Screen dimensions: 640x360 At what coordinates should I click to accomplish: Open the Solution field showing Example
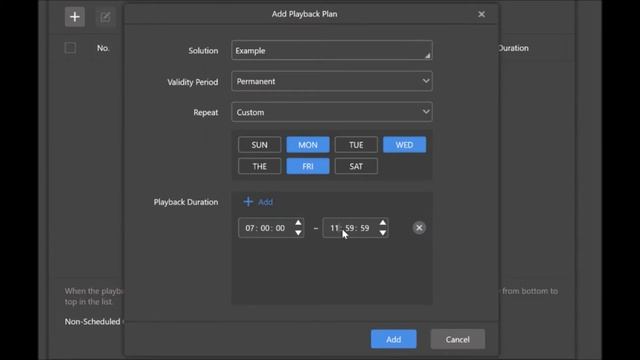point(332,51)
